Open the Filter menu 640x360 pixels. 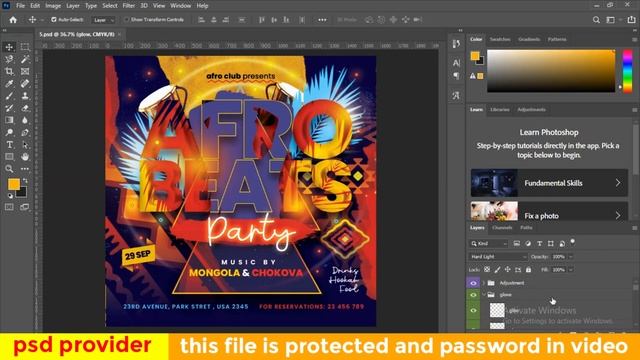[129, 6]
